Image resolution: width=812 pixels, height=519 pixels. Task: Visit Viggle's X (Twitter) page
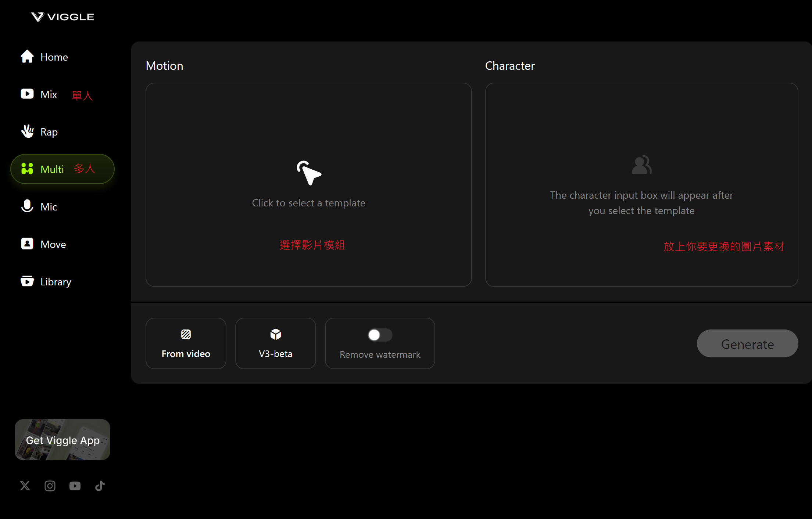pyautogui.click(x=25, y=486)
